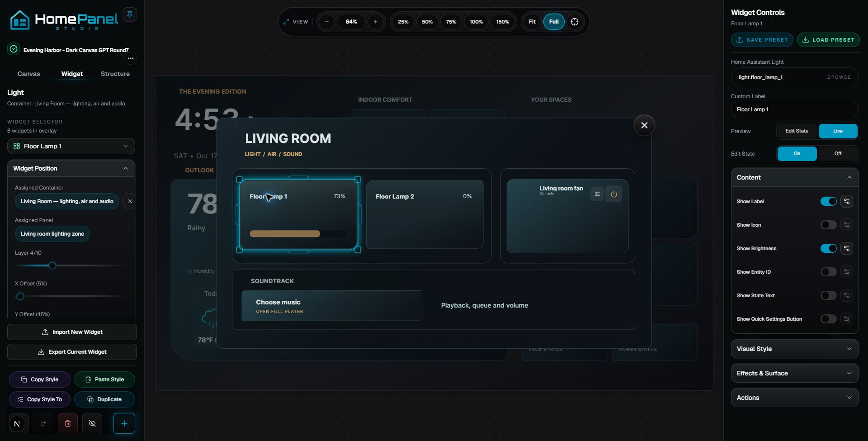Switch Preview to Edit State
The height and width of the screenshot is (441, 868).
(797, 131)
